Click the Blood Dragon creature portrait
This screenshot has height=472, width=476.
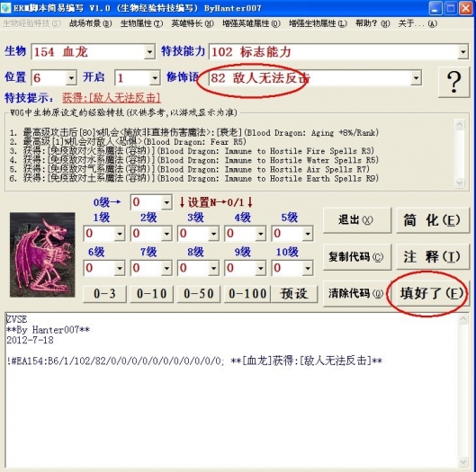[x=42, y=254]
